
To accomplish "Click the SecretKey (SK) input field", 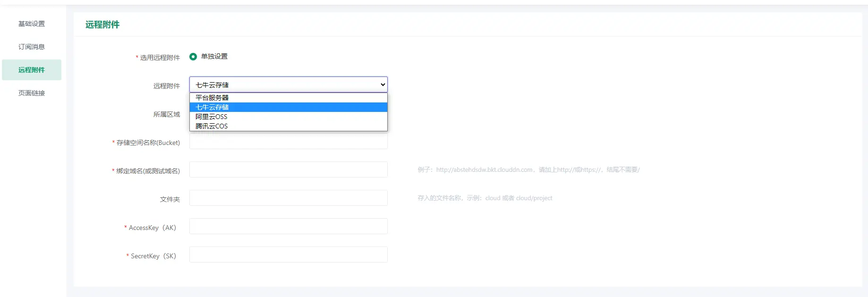I will point(288,255).
